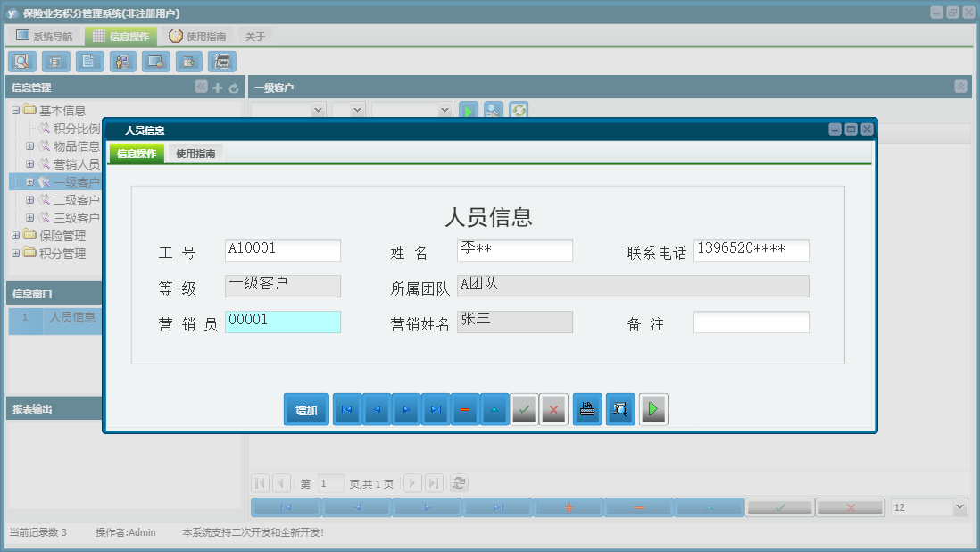Click the 增加 button in the dialog
The width and height of the screenshot is (980, 552).
[x=306, y=409]
